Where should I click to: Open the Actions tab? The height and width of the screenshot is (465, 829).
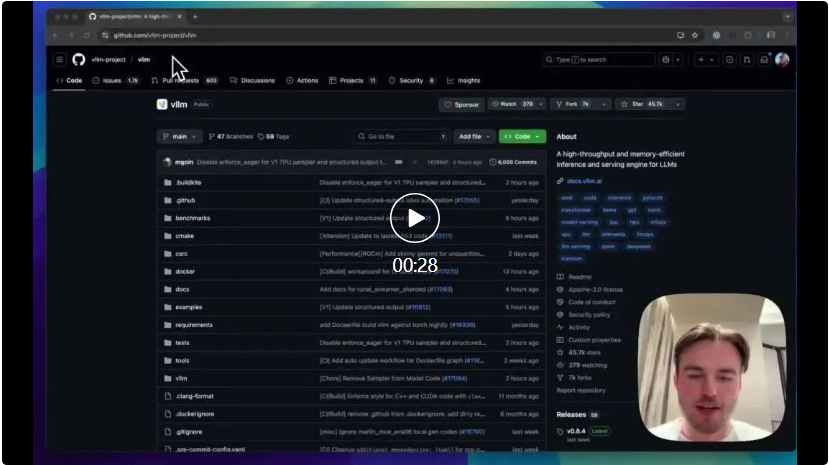coord(302,81)
